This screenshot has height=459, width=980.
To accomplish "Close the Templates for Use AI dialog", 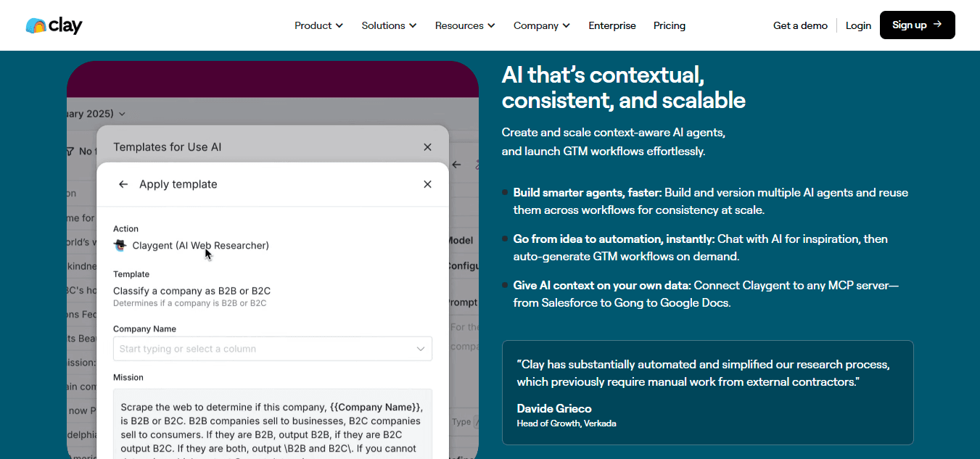I will 427,147.
